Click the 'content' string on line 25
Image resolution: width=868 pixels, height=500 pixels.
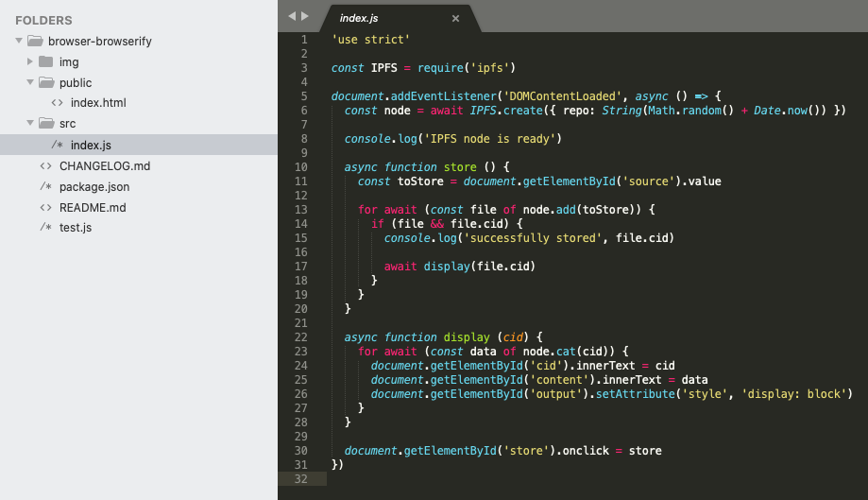click(559, 379)
